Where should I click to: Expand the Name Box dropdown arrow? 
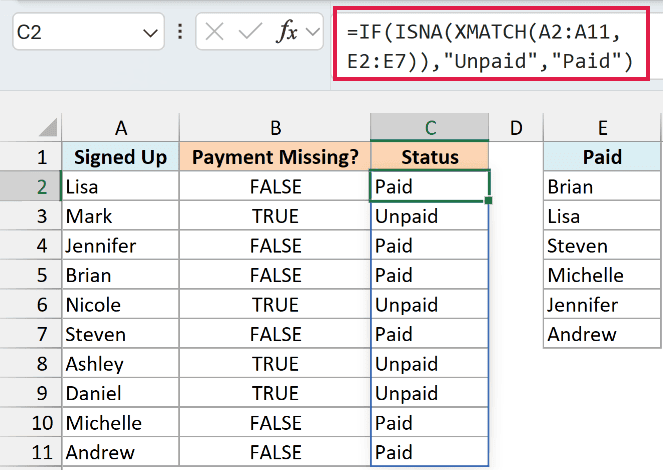[x=150, y=33]
